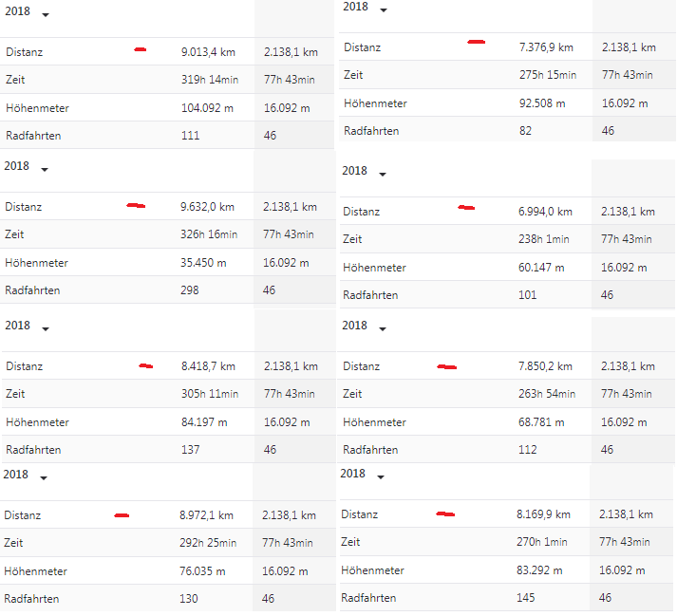Expand the 2018 year dropdown above 8.169,9 km

(381, 477)
